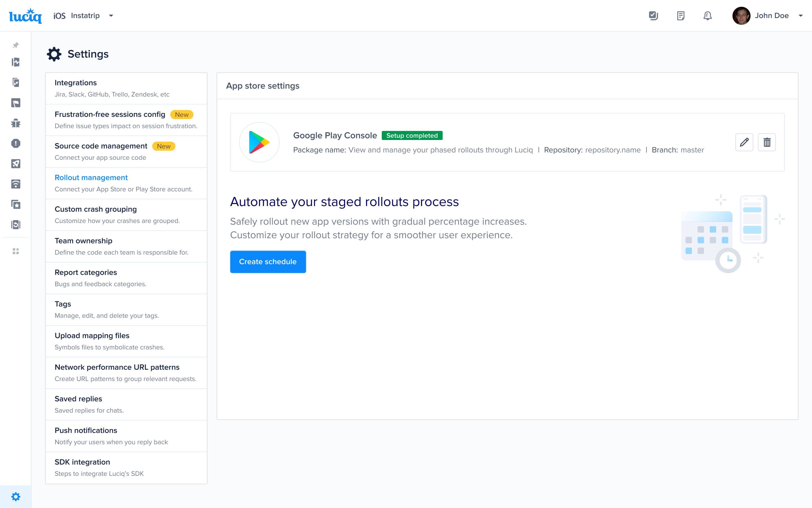This screenshot has height=508, width=812.
Task: Delete the Google Play Console connection
Action: click(767, 142)
